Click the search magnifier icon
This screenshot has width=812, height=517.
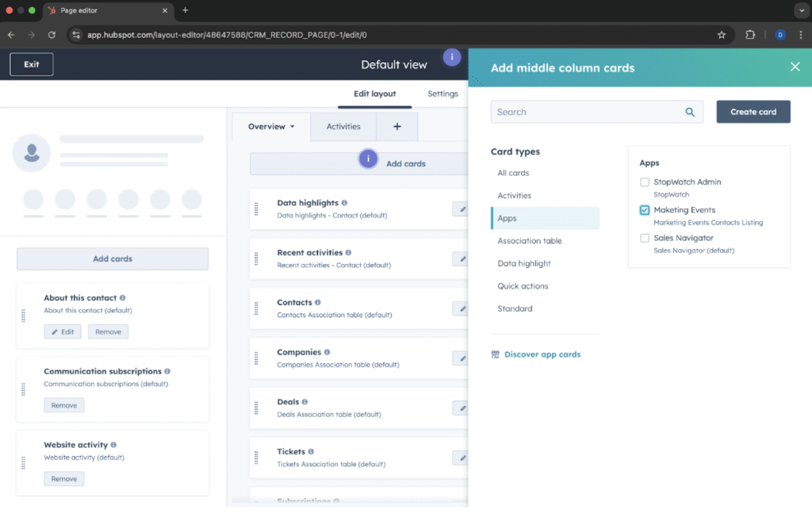690,112
